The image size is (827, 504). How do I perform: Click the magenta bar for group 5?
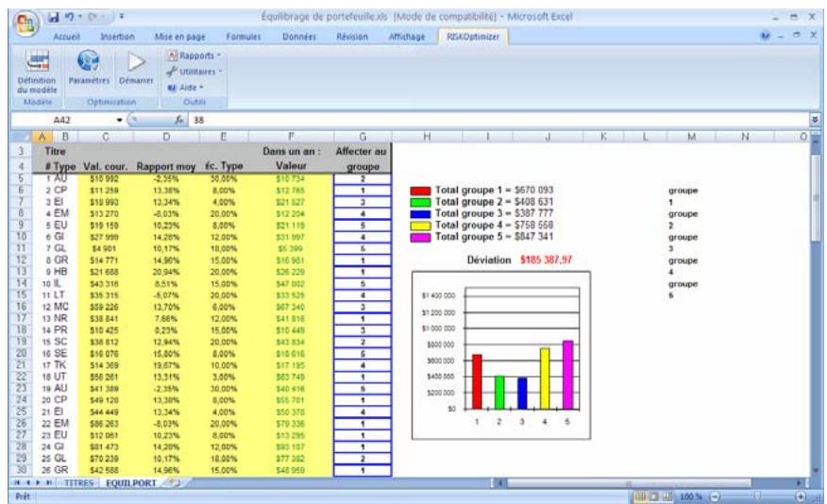[x=567, y=375]
